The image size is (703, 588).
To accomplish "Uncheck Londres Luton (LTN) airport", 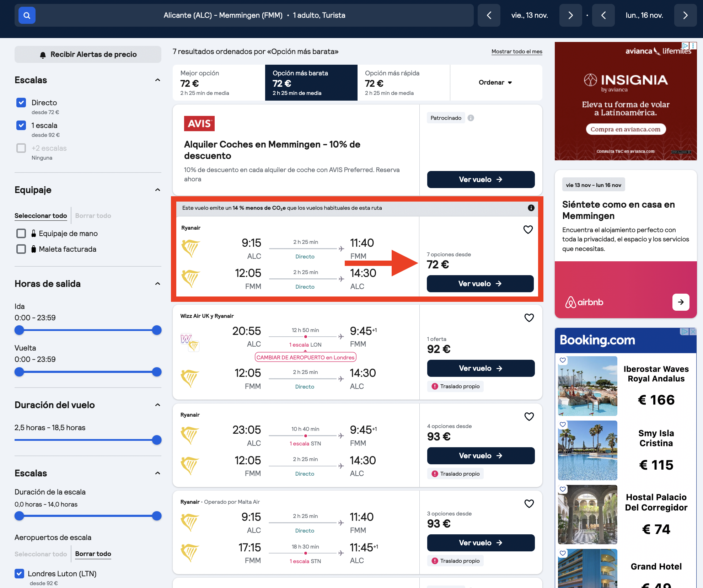I will (x=20, y=574).
